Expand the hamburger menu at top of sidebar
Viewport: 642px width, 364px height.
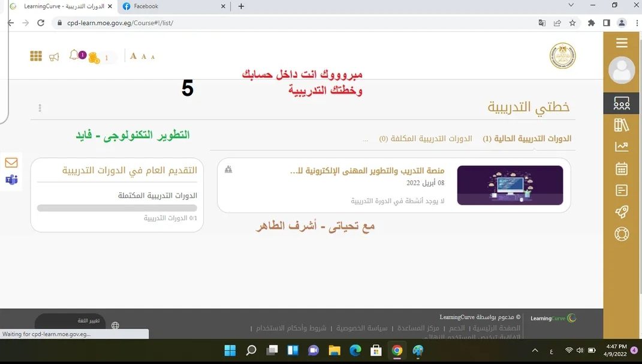click(x=622, y=43)
